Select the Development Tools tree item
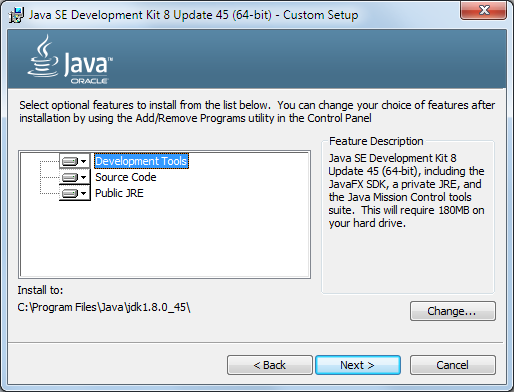Image resolution: width=514 pixels, height=392 pixels. (x=141, y=161)
